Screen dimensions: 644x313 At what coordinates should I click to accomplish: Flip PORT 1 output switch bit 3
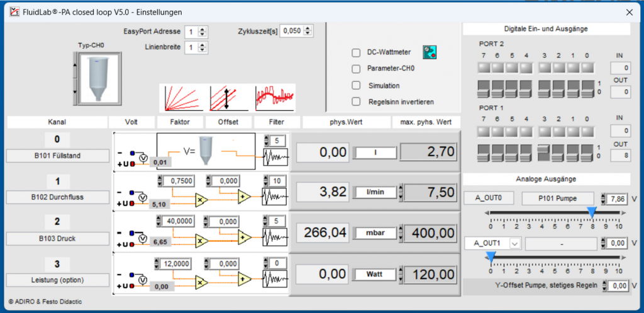(545, 152)
